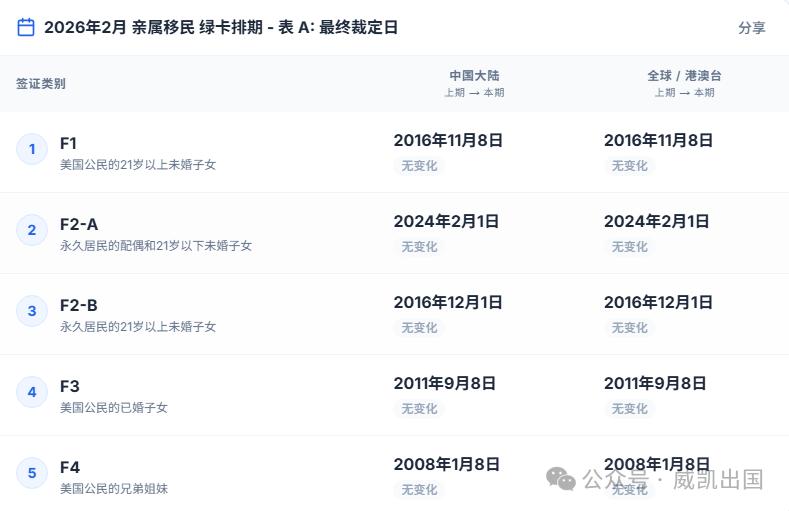Click the number 1 badge for F1

32,150
